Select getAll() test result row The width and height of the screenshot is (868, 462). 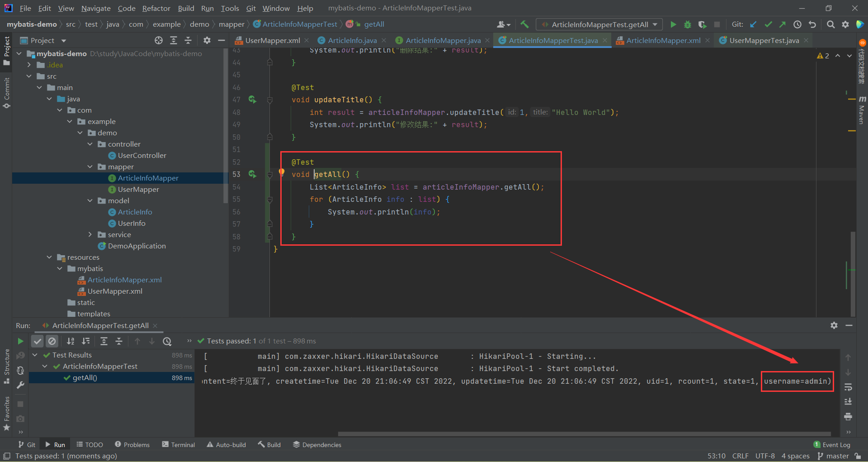(112, 378)
